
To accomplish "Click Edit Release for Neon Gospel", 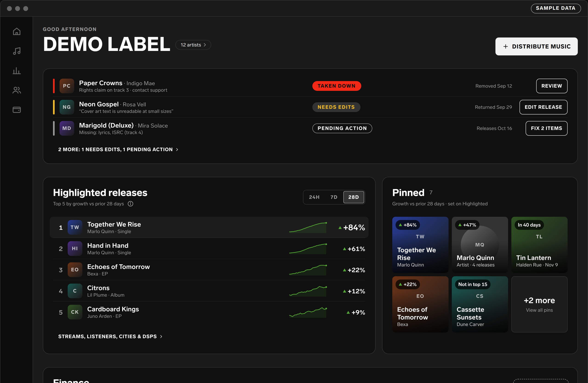I will [543, 107].
